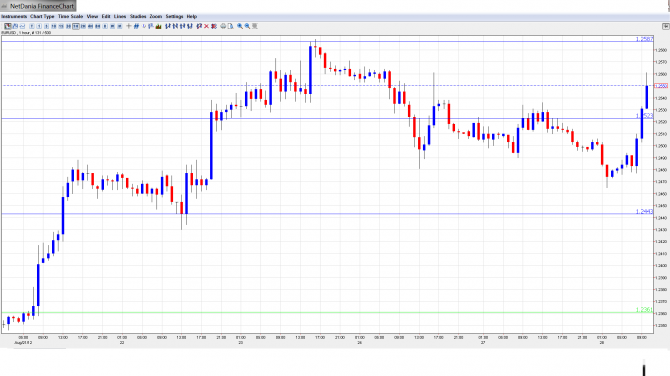Select the 10-minute time scale button
Image resolution: width=670 pixels, height=376 pixels.
[54, 26]
